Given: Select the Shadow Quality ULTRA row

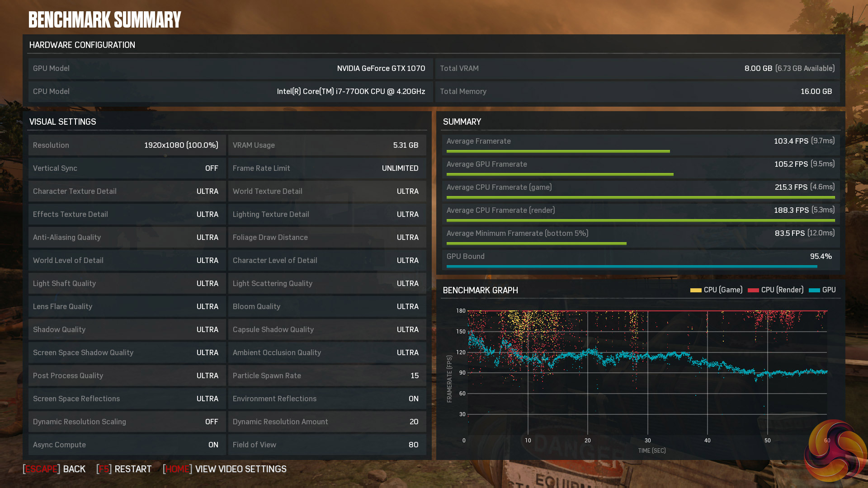Looking at the screenshot, I should click(127, 329).
